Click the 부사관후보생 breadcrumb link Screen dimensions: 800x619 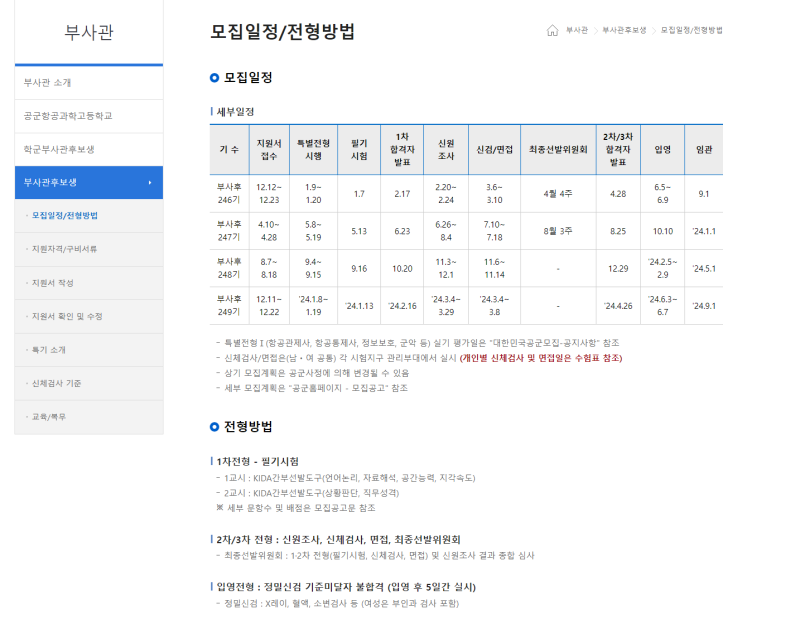pos(626,31)
